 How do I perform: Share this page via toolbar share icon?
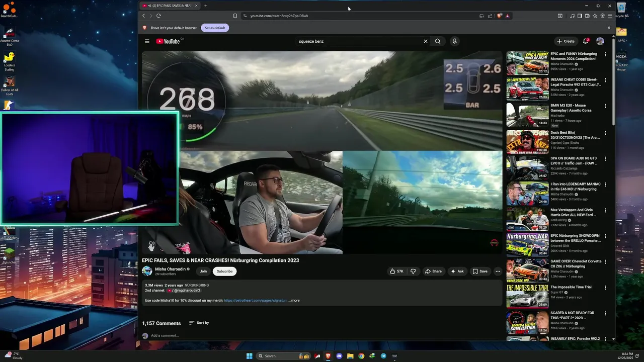(490, 16)
